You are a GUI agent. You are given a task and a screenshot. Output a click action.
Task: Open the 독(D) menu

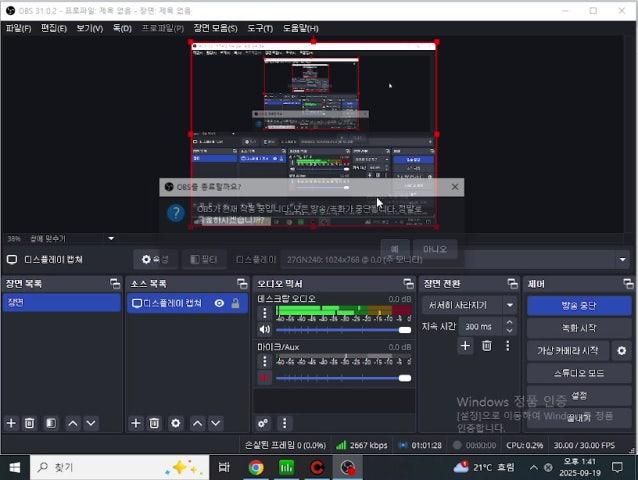click(x=122, y=28)
